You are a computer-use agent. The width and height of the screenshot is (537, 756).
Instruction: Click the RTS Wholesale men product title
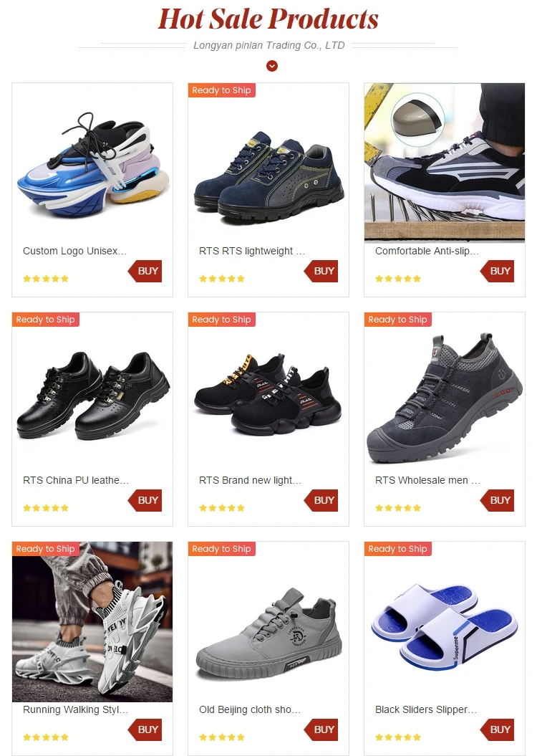(427, 480)
